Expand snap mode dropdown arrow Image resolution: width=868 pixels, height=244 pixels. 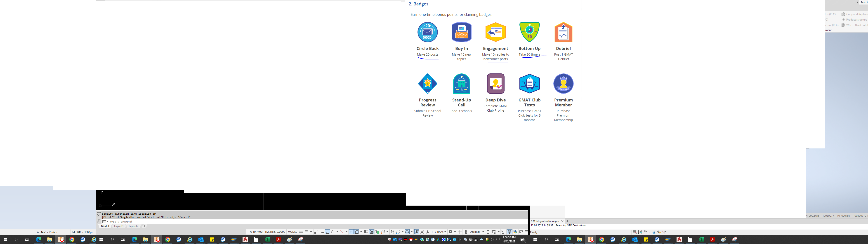(x=311, y=232)
